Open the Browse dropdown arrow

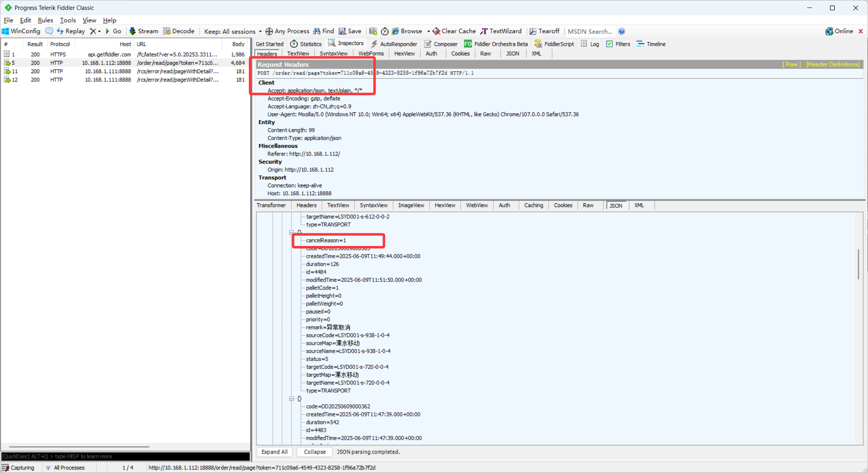point(428,31)
